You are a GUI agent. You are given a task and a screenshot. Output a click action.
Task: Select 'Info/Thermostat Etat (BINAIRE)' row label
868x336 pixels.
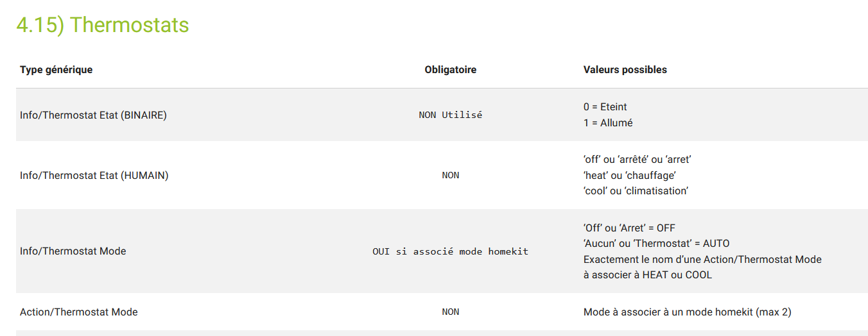pos(93,115)
